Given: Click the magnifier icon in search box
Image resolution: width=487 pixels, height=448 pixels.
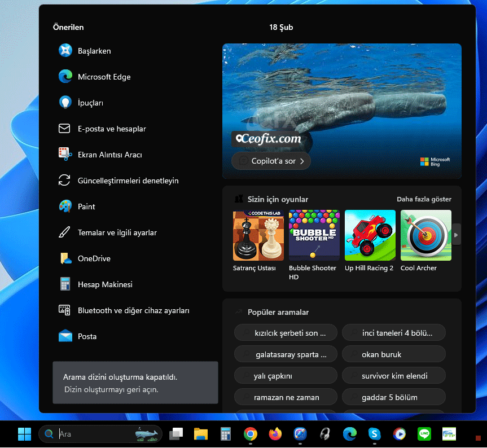Looking at the screenshot, I should 49,434.
